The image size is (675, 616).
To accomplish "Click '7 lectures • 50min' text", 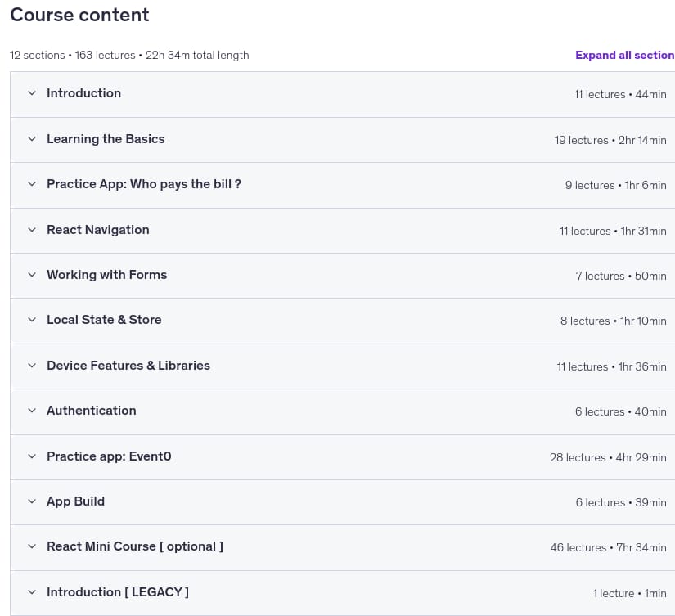I will pyautogui.click(x=621, y=276).
